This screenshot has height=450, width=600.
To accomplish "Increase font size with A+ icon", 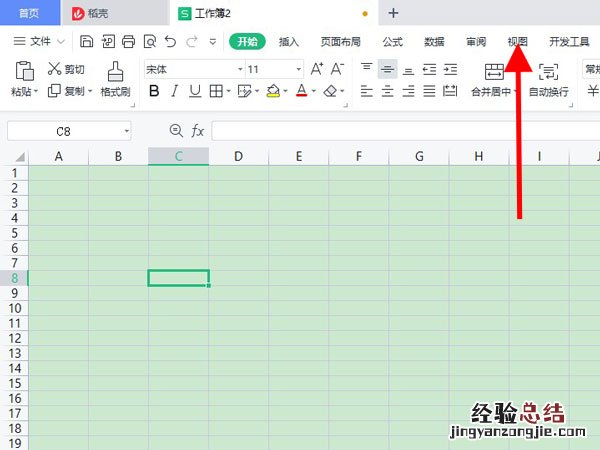I will tap(317, 69).
